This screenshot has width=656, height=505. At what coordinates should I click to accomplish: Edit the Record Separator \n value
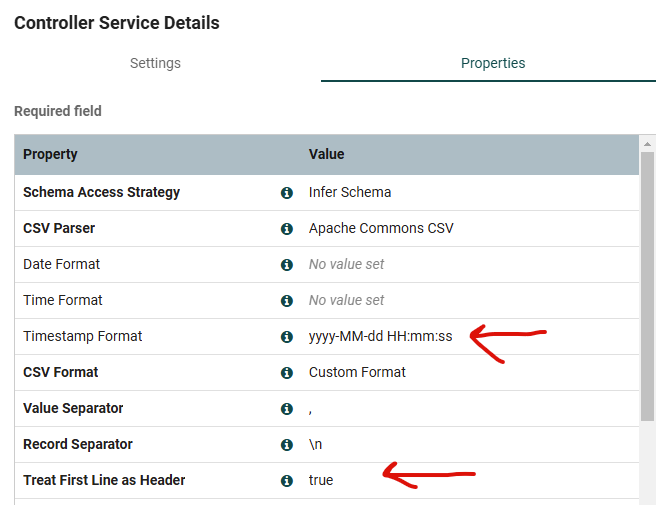pos(315,444)
